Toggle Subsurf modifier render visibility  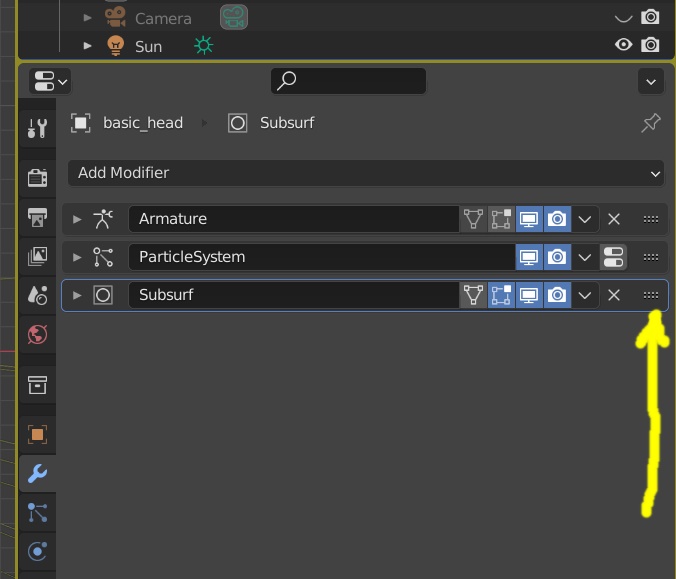[557, 295]
